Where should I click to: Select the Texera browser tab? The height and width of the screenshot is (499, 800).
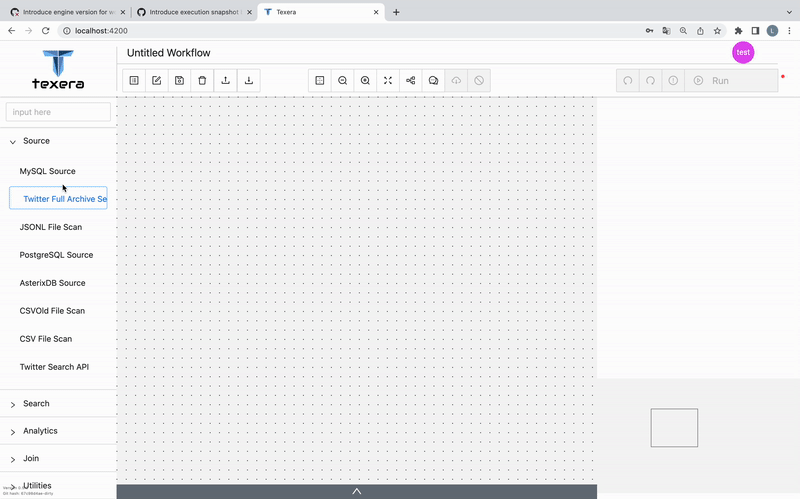[321, 12]
